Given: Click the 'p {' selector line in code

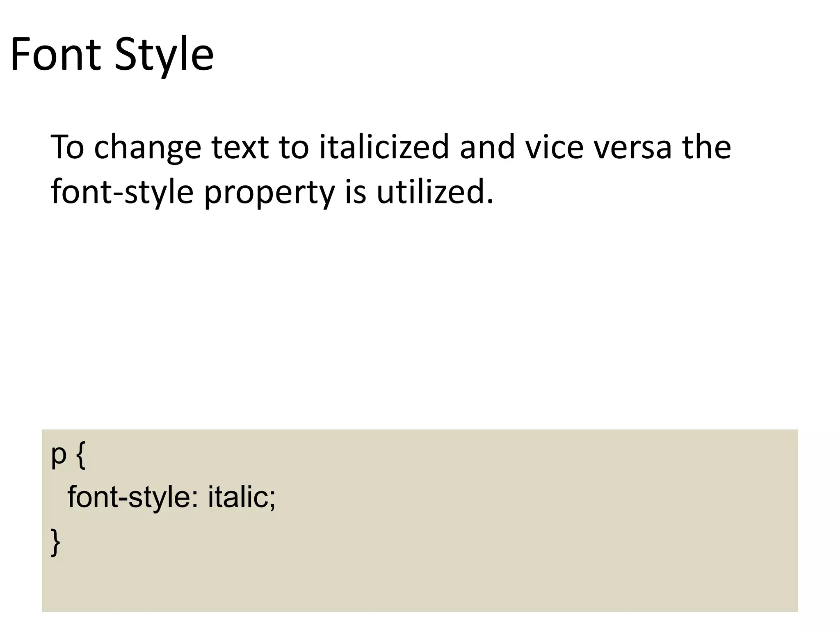Looking at the screenshot, I should [68, 456].
